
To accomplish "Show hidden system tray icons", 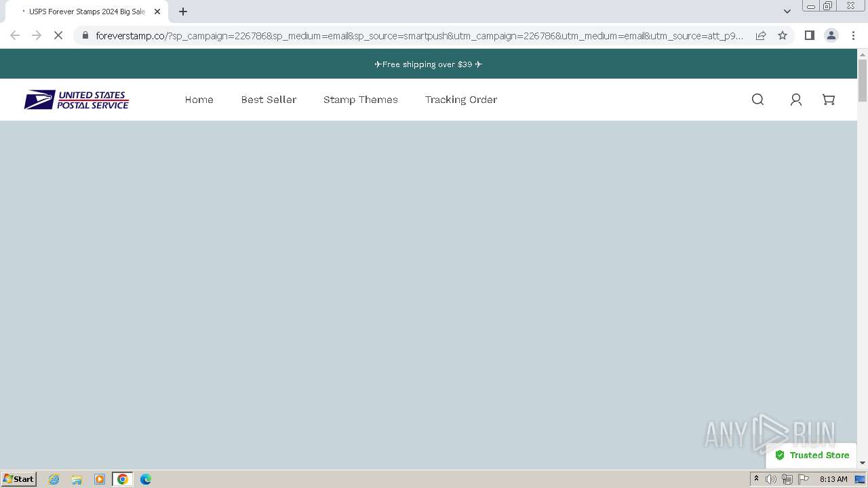I will click(x=756, y=479).
